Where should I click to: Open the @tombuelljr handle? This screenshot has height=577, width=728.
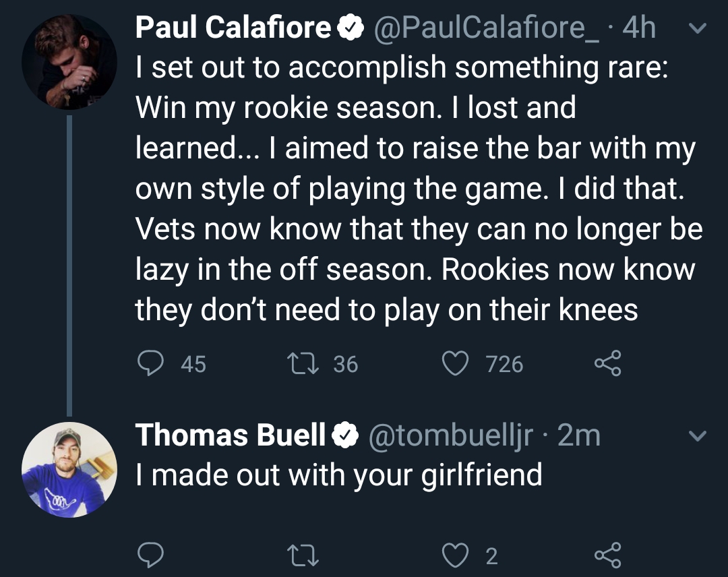tap(450, 436)
